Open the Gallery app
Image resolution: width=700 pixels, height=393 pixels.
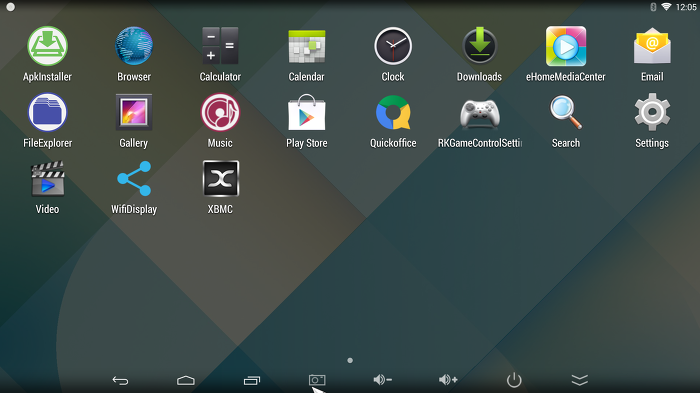point(134,112)
